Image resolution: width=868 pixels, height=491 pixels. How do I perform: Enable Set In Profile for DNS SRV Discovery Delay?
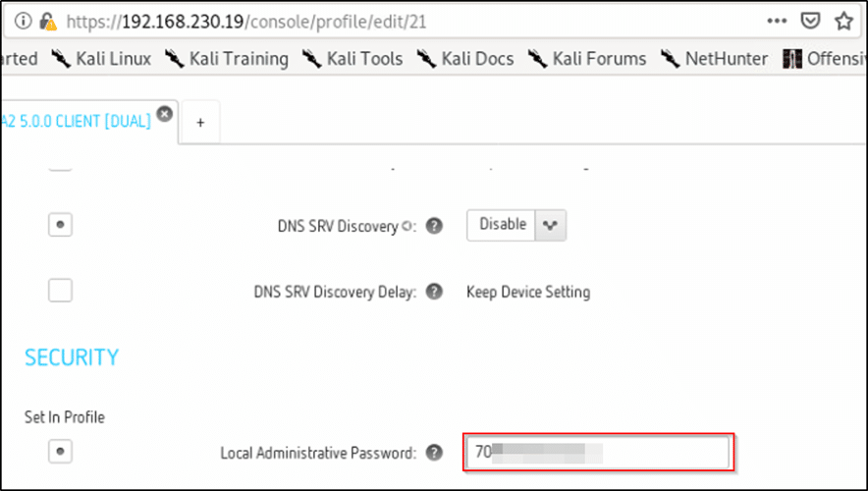[61, 291]
